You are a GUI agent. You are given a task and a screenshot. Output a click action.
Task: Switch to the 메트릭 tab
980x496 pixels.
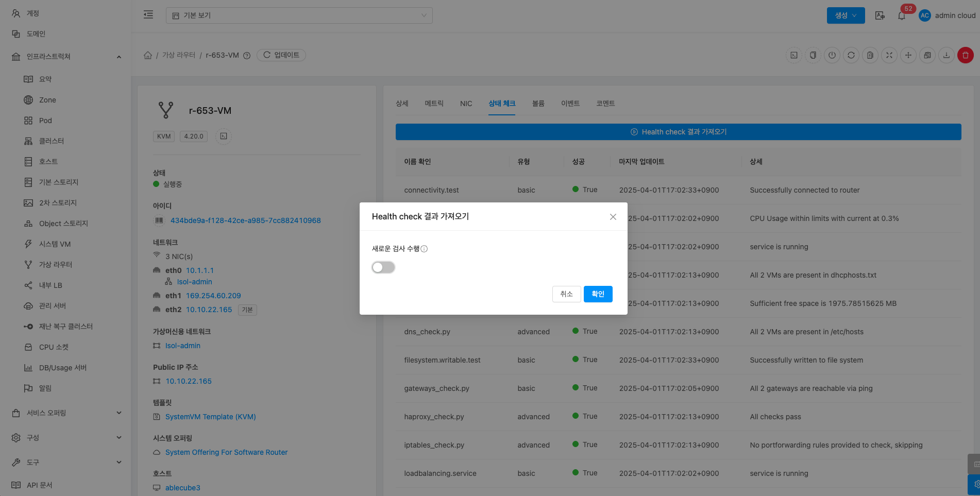click(434, 104)
